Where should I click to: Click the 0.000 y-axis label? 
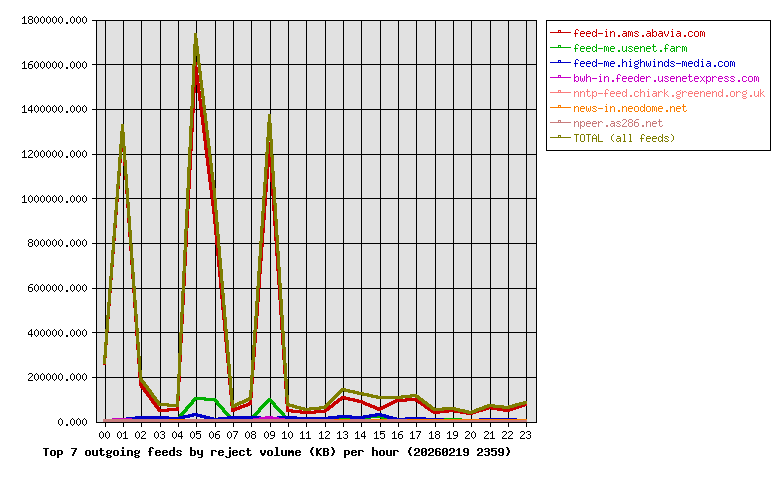73,422
